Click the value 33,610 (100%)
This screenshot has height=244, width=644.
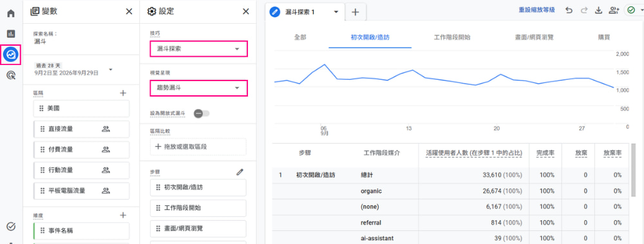(502, 175)
